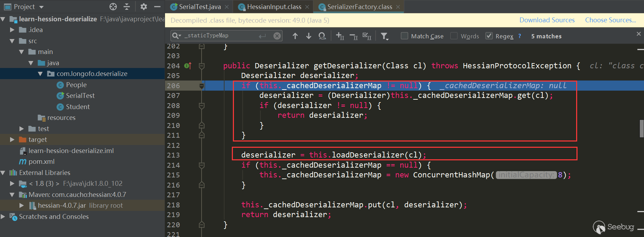
Task: Click the Find All occurrences icon
Action: tap(322, 36)
